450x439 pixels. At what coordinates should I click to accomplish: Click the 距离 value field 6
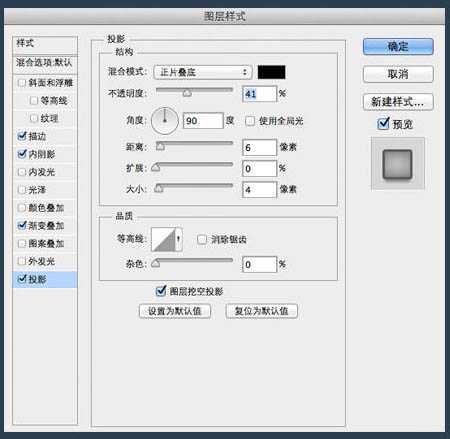259,147
